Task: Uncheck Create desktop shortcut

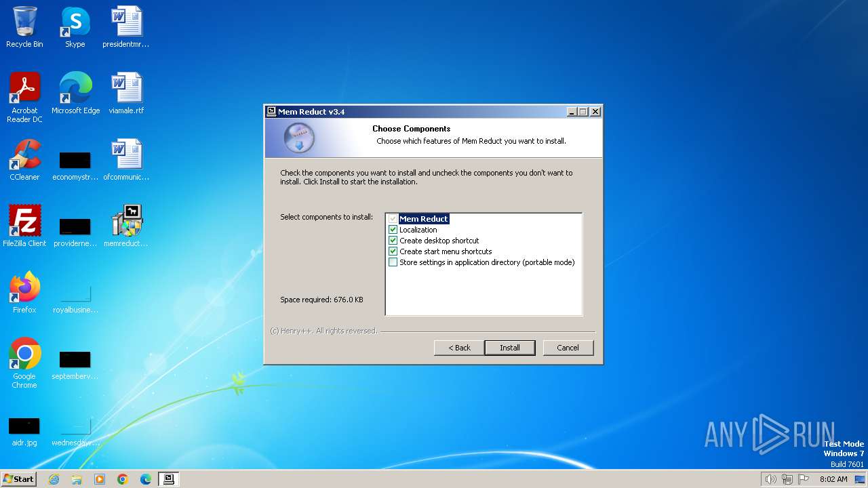Action: tap(393, 241)
